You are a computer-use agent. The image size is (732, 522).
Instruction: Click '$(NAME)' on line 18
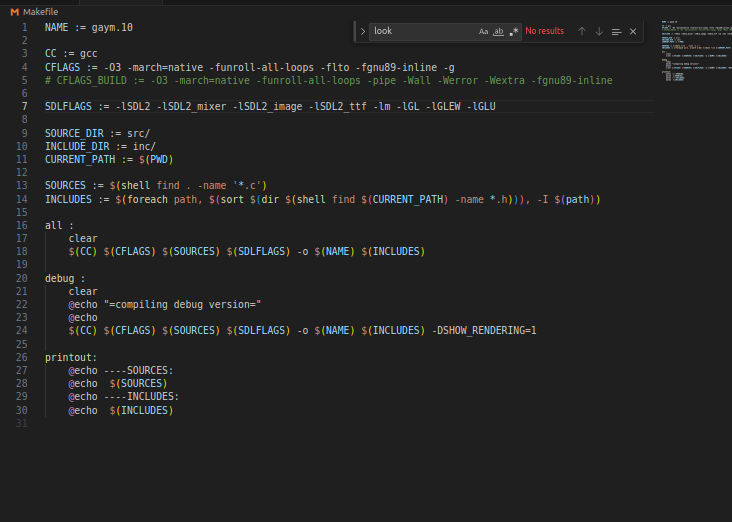pyautogui.click(x=335, y=252)
